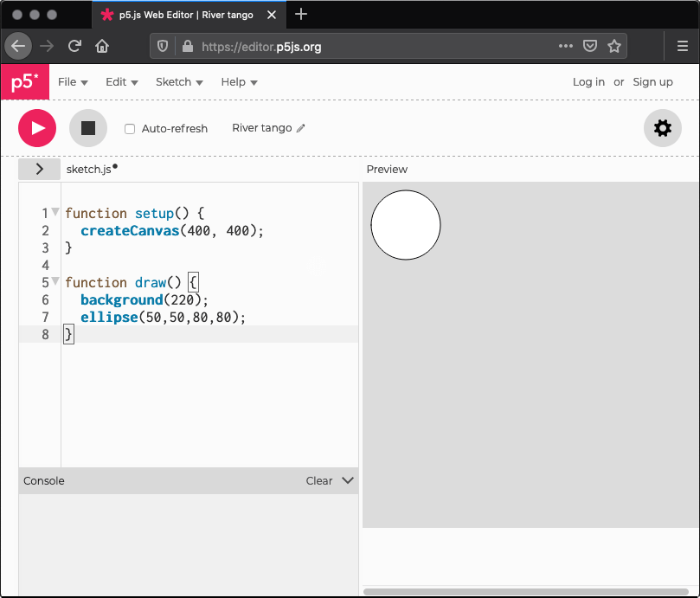Image resolution: width=700 pixels, height=598 pixels.
Task: Click the Preview panel label
Action: coord(387,170)
